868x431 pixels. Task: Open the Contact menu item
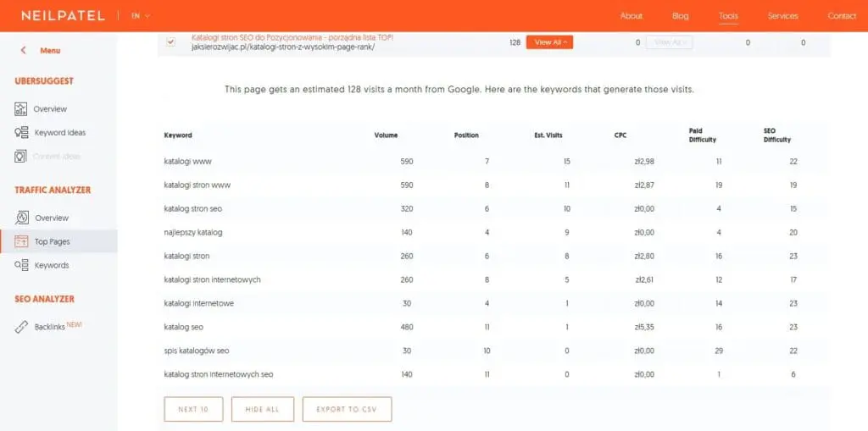842,16
